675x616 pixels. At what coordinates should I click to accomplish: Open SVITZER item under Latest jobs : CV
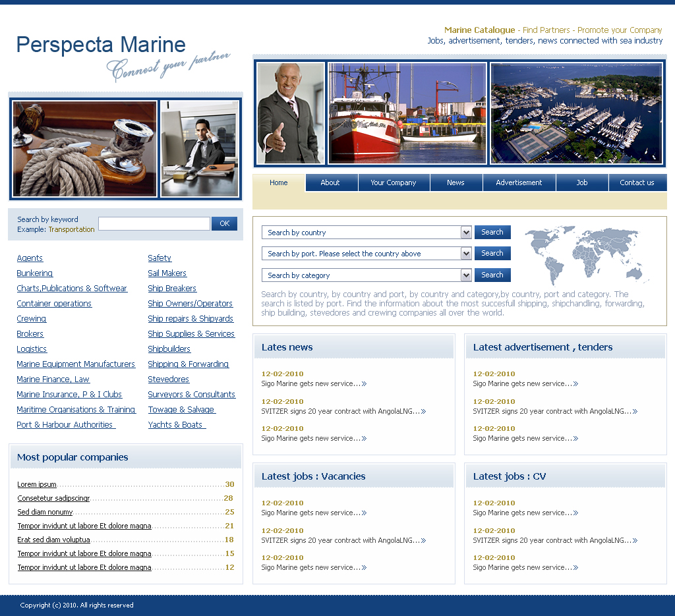[x=555, y=540]
